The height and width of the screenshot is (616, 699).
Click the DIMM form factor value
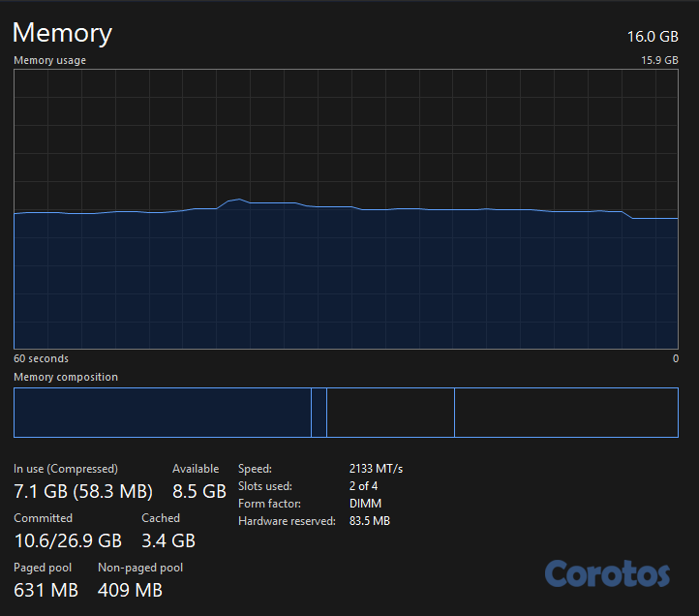point(365,504)
